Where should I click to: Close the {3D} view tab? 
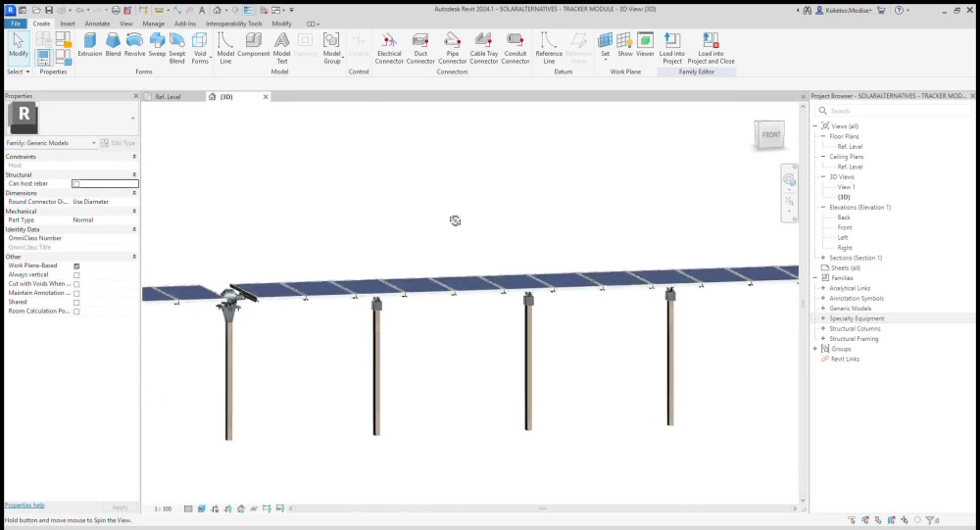[x=266, y=97]
